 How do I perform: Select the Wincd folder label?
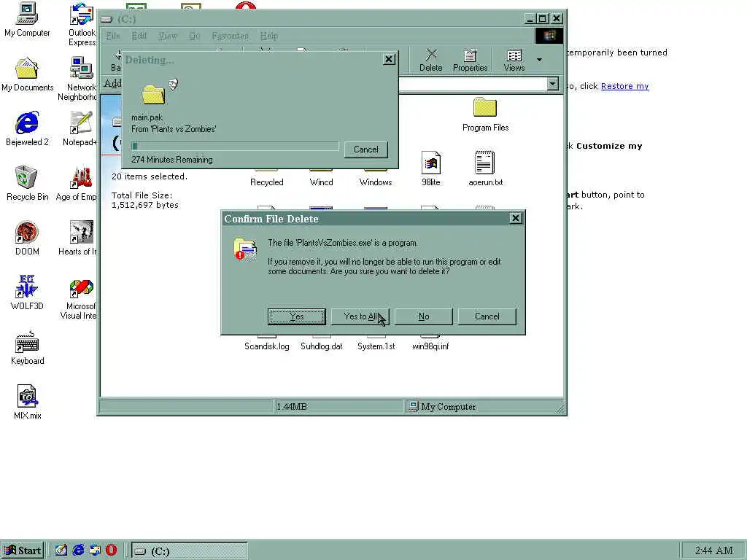[x=321, y=182]
